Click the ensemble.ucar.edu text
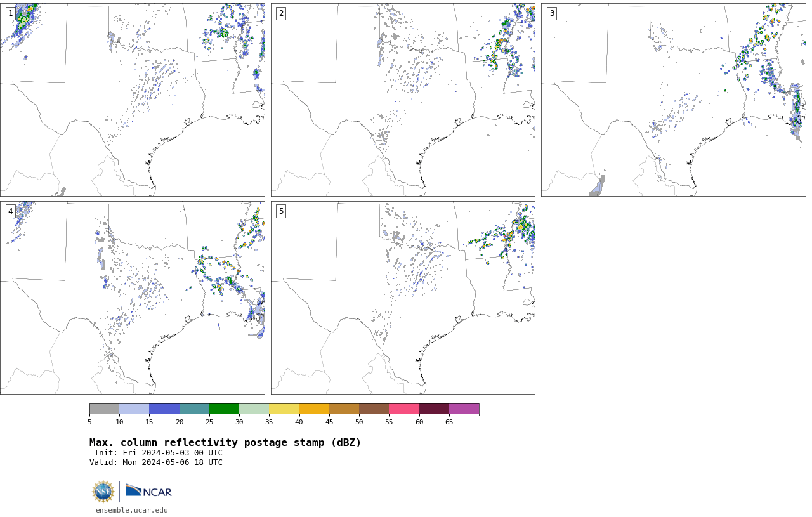Screen dimensions: 812x517 pos(132,510)
